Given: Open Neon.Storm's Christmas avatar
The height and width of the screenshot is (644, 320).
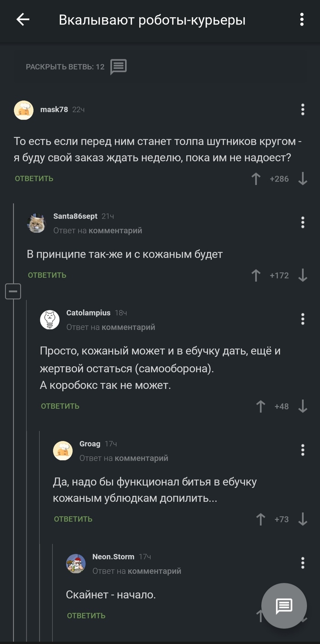Looking at the screenshot, I should pyautogui.click(x=76, y=563).
